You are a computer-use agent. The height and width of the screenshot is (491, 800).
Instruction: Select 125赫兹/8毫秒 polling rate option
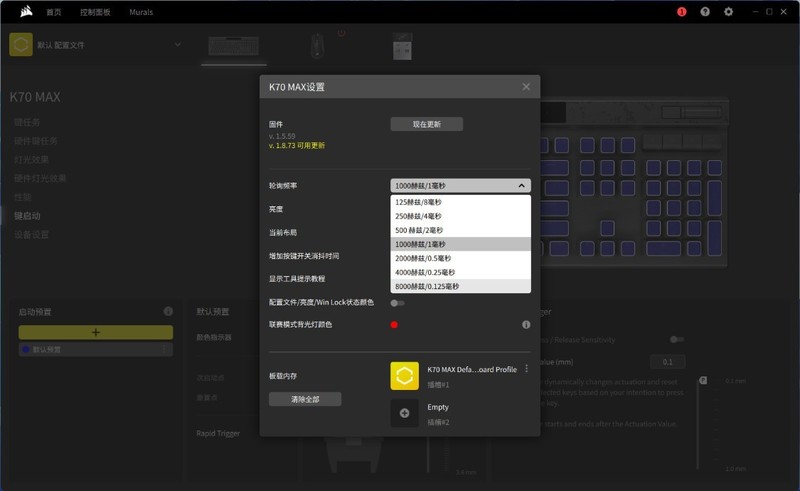pos(460,202)
